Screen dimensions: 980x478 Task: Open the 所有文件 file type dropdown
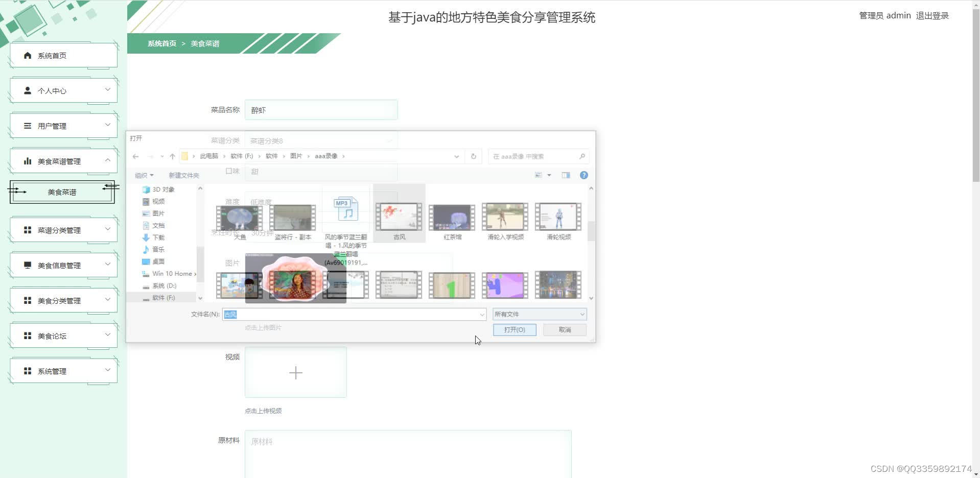pos(540,314)
